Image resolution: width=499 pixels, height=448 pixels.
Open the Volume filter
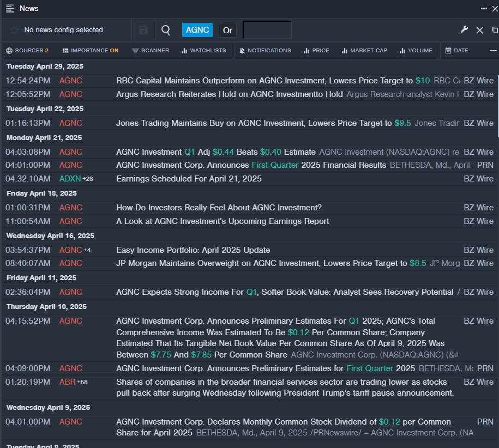[416, 51]
